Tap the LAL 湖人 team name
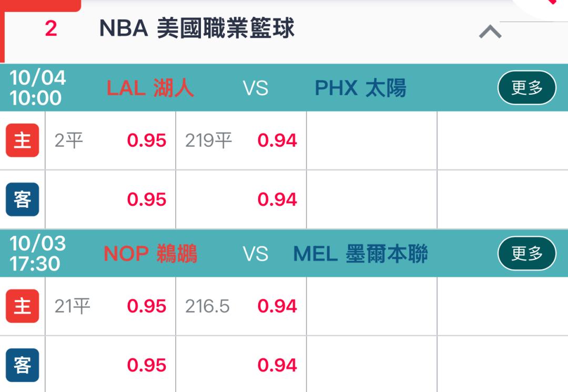This screenshot has height=392, width=568. click(x=150, y=88)
